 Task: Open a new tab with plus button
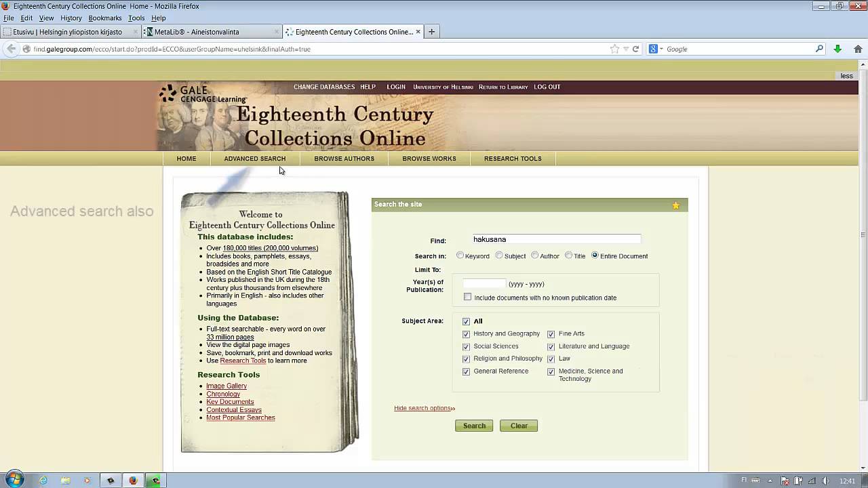431,31
